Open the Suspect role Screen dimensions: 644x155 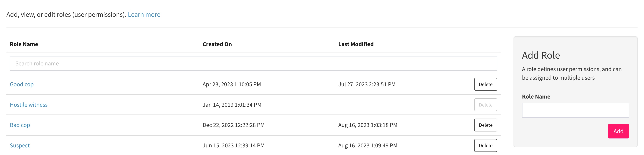(20, 145)
